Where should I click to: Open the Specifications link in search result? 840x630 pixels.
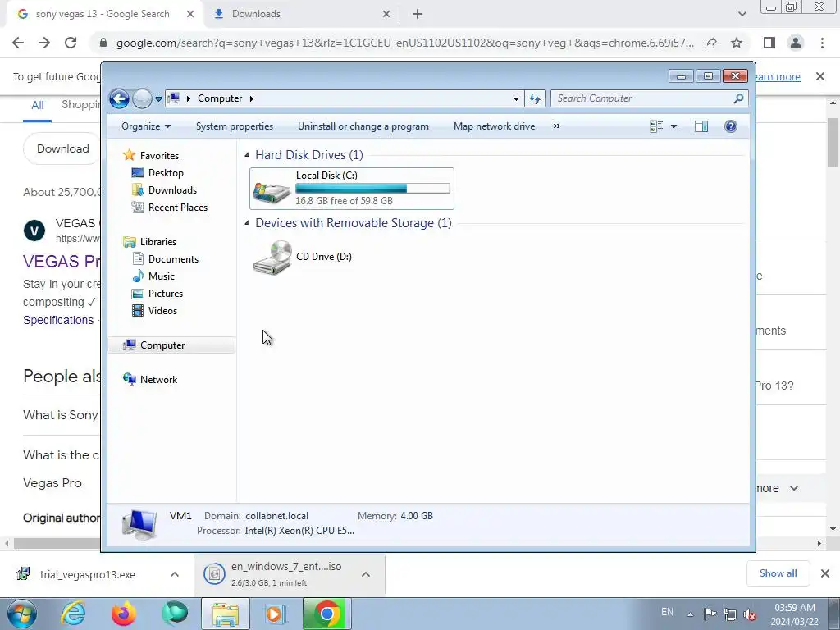click(58, 320)
